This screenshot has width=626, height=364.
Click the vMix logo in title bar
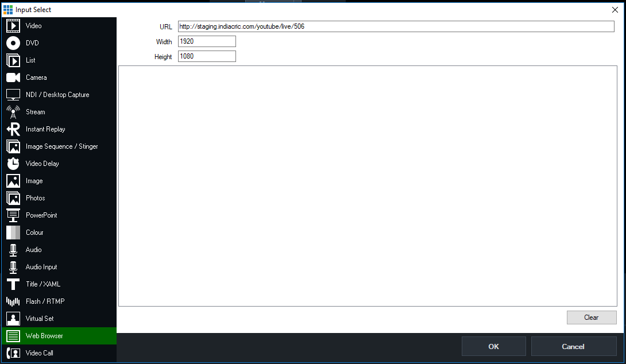[8, 10]
